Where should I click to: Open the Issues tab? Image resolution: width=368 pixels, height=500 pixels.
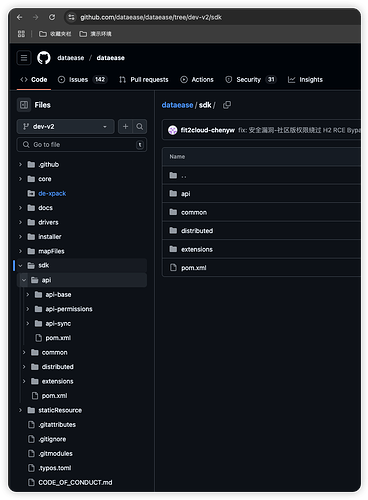point(82,80)
